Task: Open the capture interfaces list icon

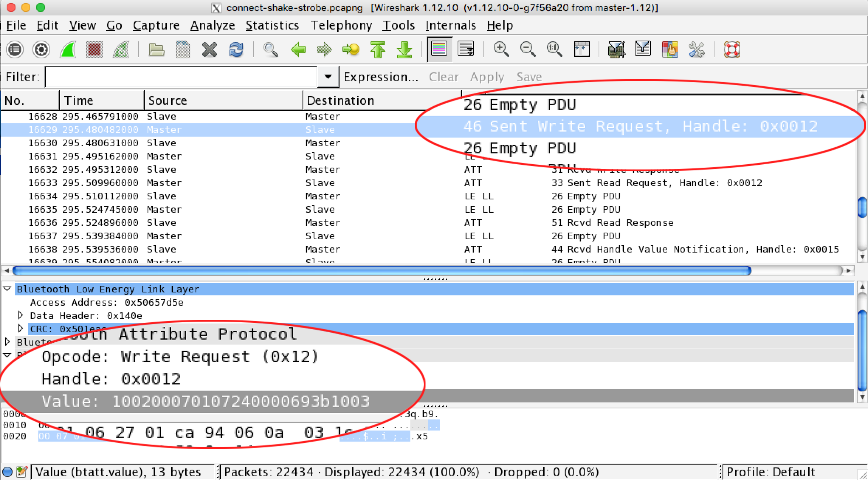Action: [15, 49]
